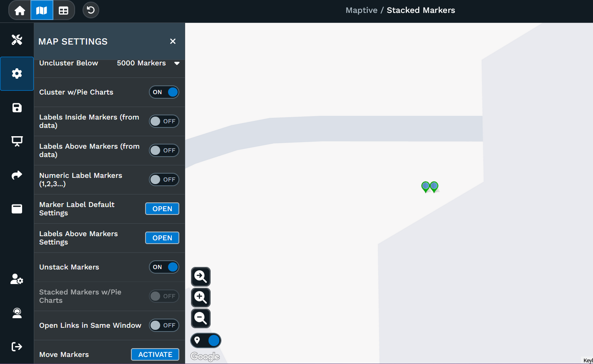This screenshot has height=364, width=593.
Task: Activate Move Markers
Action: (x=155, y=354)
